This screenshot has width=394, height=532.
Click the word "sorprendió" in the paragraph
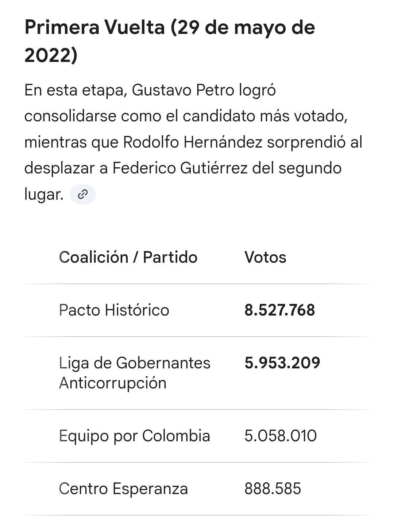(x=307, y=142)
